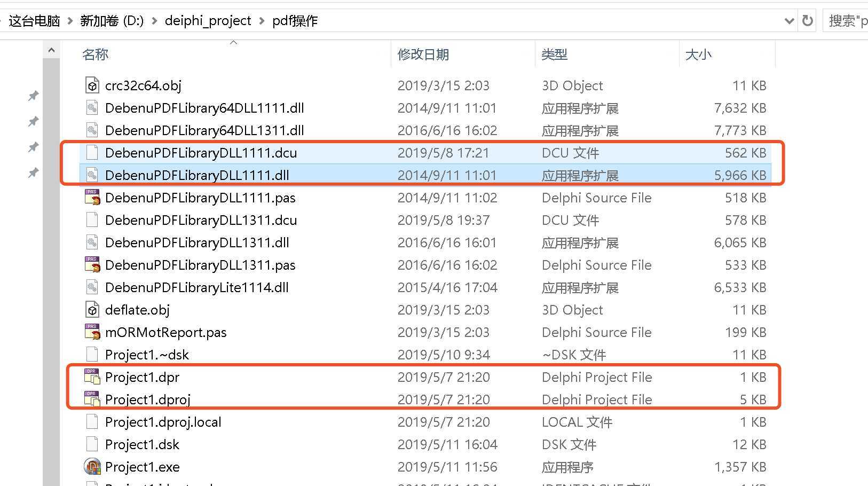The width and height of the screenshot is (868, 486).
Task: Refresh the folder with the address bar refresh button
Action: coord(807,21)
